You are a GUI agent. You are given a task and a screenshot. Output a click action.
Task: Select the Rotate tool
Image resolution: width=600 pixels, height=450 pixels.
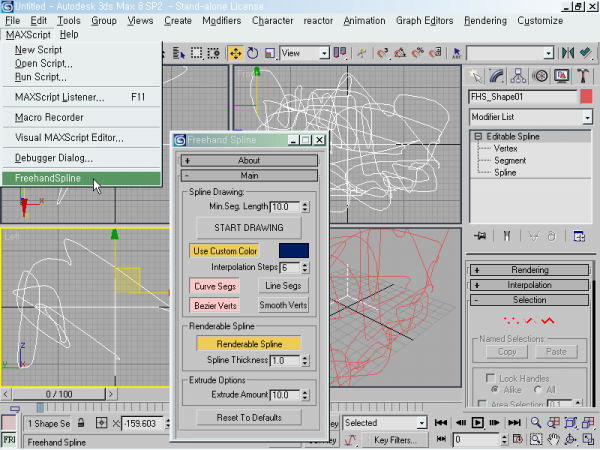coord(253,53)
